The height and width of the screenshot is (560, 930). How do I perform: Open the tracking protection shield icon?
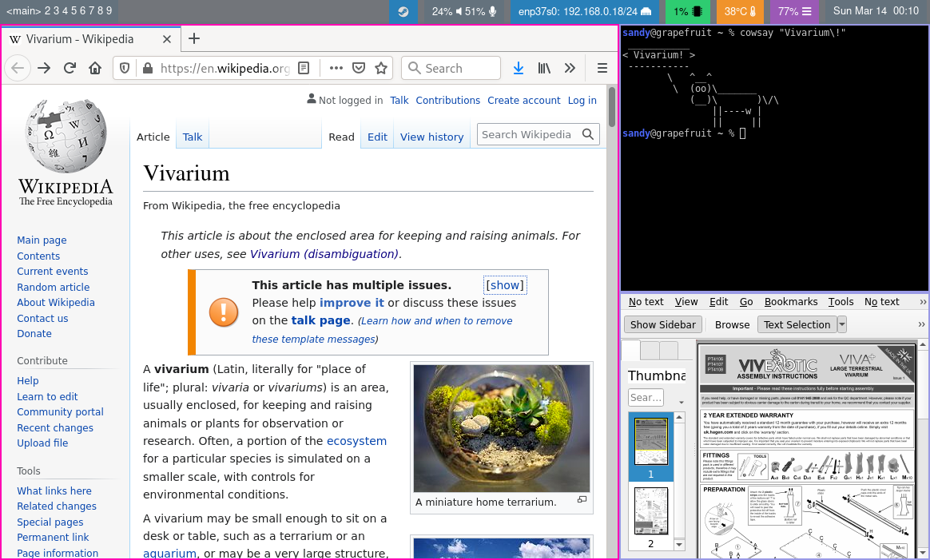(x=125, y=68)
